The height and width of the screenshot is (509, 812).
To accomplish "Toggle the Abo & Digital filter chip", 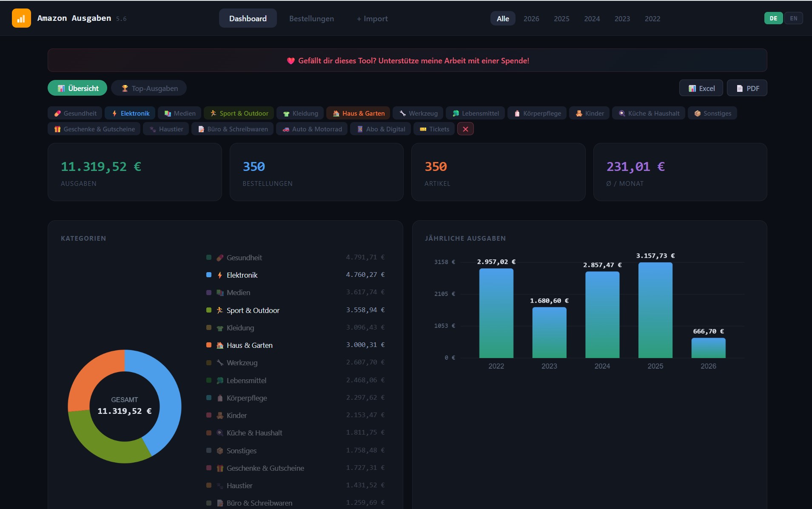I will pyautogui.click(x=380, y=129).
